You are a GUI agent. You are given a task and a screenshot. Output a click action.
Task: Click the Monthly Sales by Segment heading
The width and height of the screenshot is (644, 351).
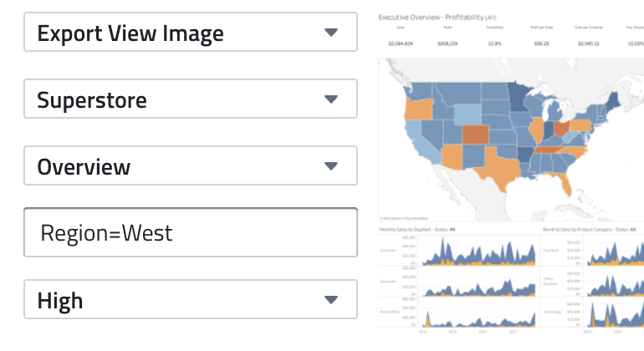(x=420, y=228)
